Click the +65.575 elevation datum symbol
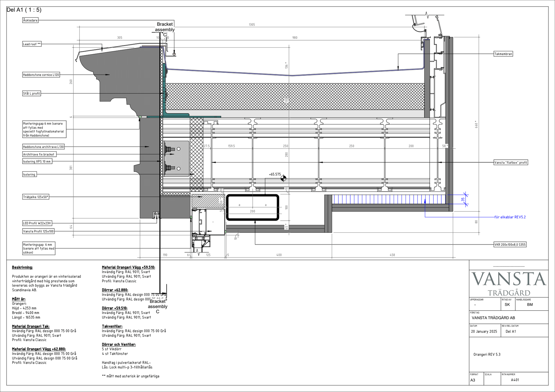The height and width of the screenshot is (392, 555). [283, 178]
